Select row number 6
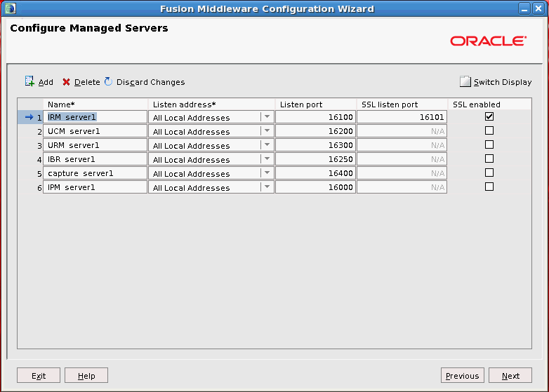The image size is (549, 392). click(x=30, y=187)
